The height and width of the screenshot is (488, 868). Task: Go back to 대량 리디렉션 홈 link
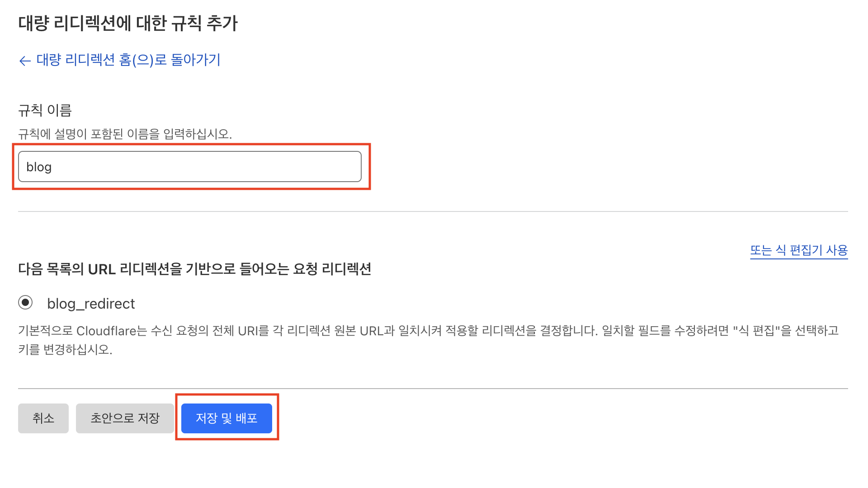click(128, 60)
